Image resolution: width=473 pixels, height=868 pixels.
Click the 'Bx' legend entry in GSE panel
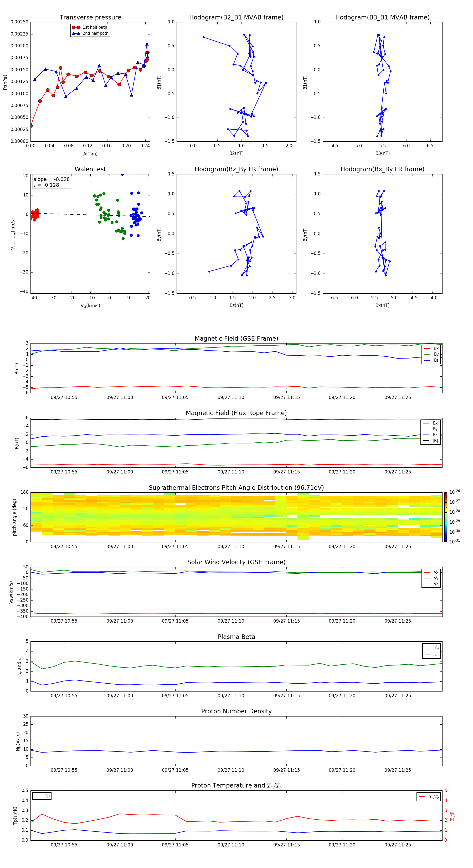tap(431, 349)
